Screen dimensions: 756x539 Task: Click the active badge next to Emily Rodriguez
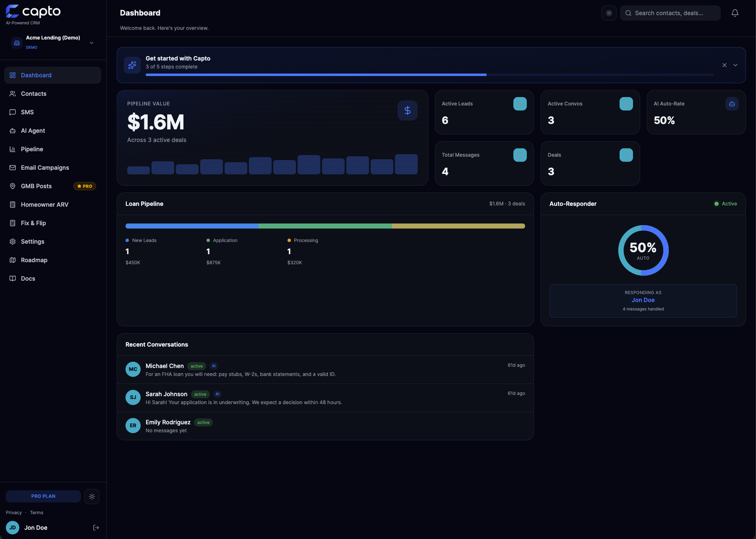(x=204, y=423)
